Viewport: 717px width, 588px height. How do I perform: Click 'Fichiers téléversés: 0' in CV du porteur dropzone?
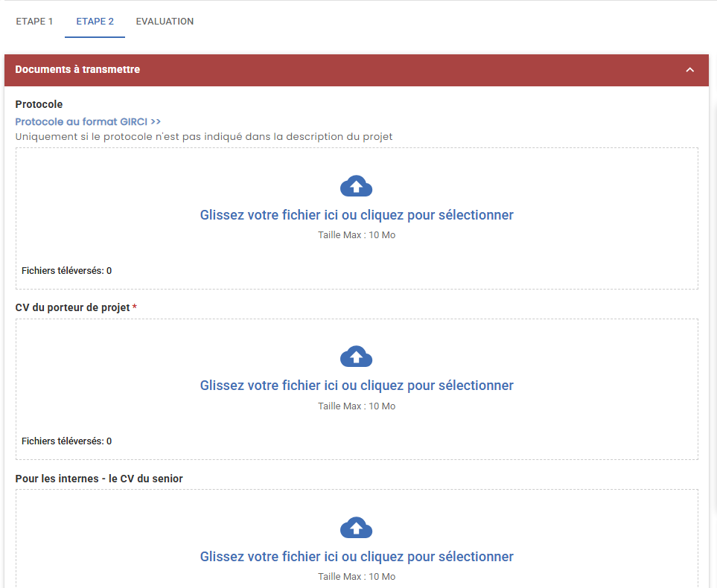tap(66, 441)
